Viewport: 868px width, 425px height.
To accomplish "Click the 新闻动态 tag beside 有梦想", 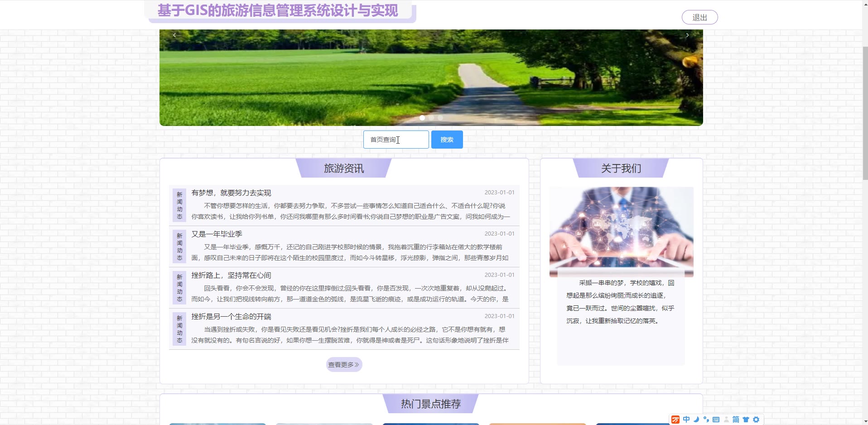I will (x=179, y=205).
